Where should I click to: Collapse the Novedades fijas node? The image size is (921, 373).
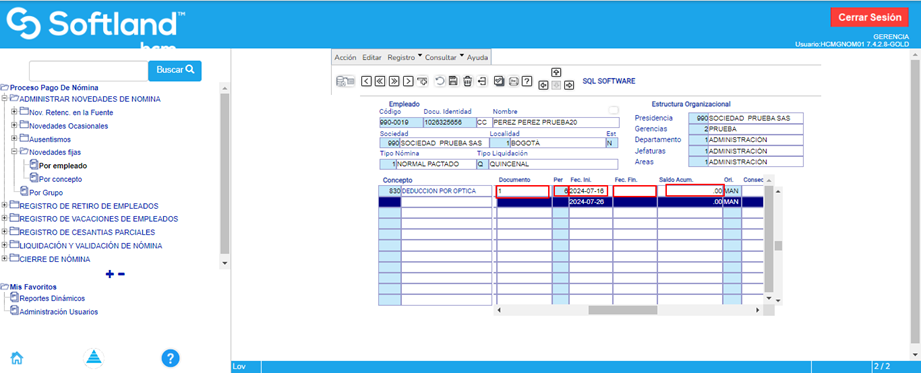(15, 152)
